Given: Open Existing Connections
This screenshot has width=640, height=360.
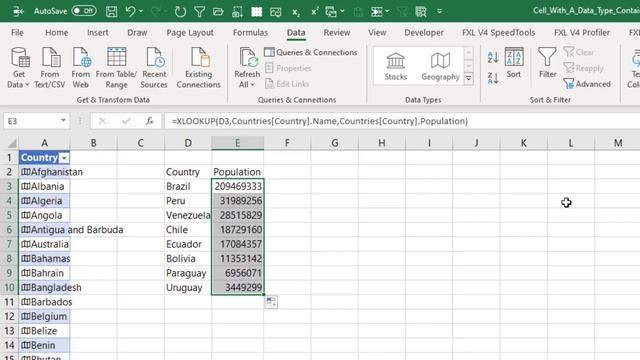Looking at the screenshot, I should point(199,68).
